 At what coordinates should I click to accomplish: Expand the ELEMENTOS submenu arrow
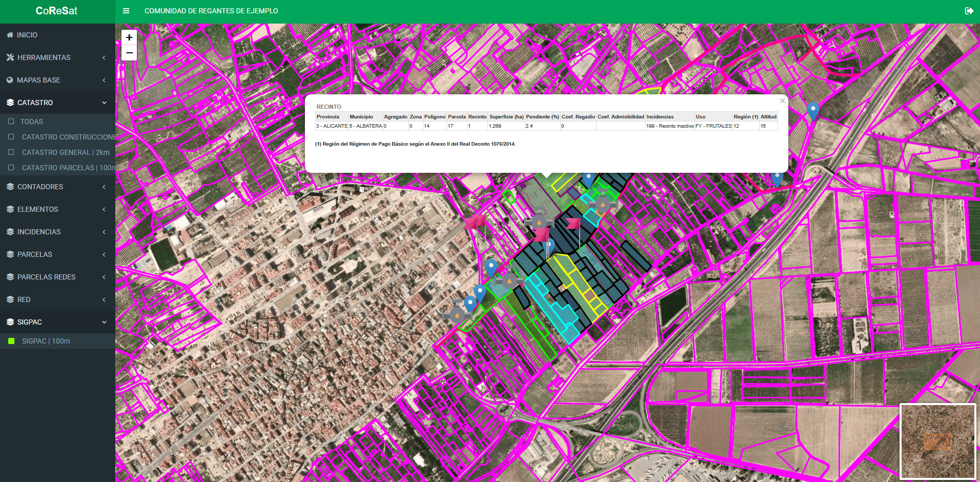coord(104,209)
